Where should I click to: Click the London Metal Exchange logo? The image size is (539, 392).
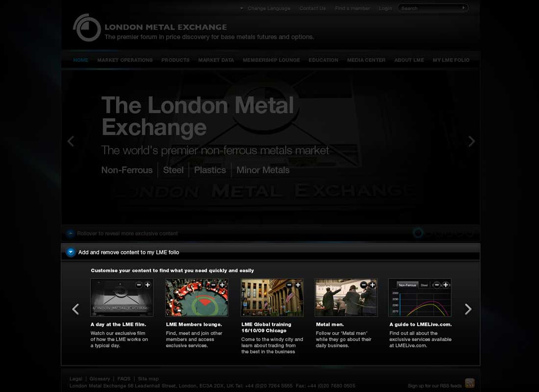tap(87, 28)
